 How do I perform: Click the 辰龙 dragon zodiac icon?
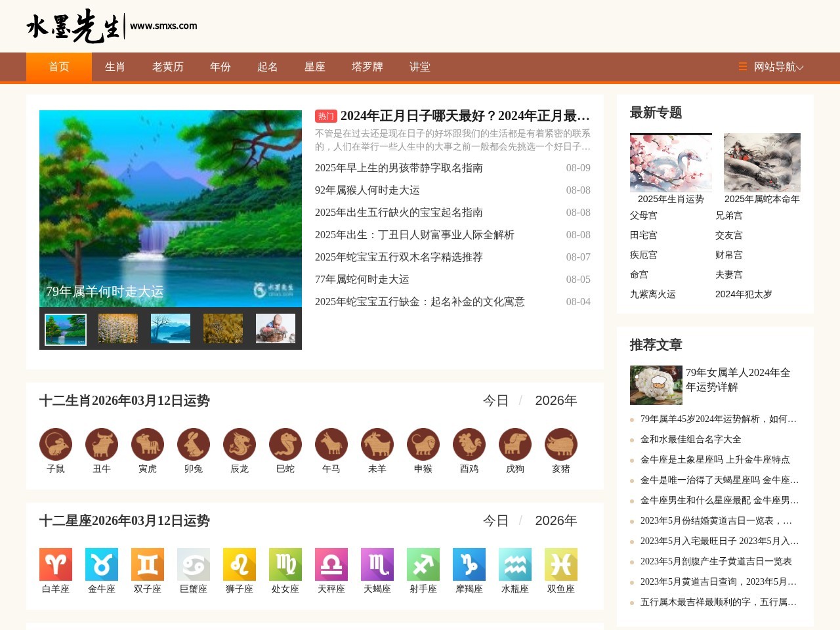coord(239,445)
